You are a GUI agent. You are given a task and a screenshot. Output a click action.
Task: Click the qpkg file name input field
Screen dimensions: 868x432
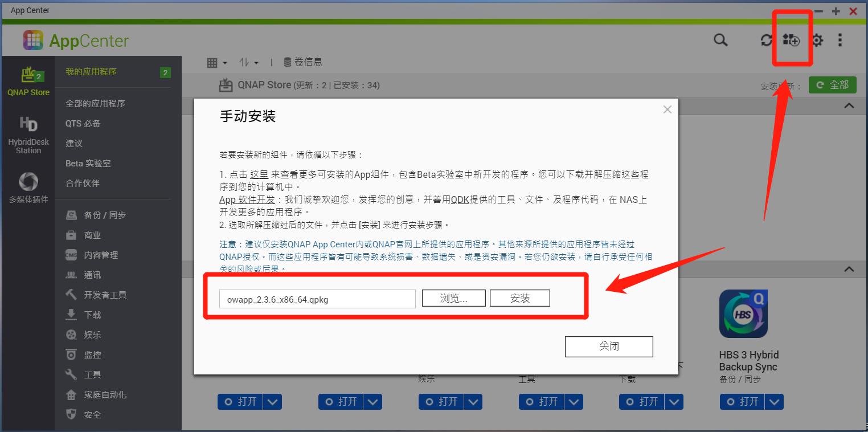click(x=317, y=297)
